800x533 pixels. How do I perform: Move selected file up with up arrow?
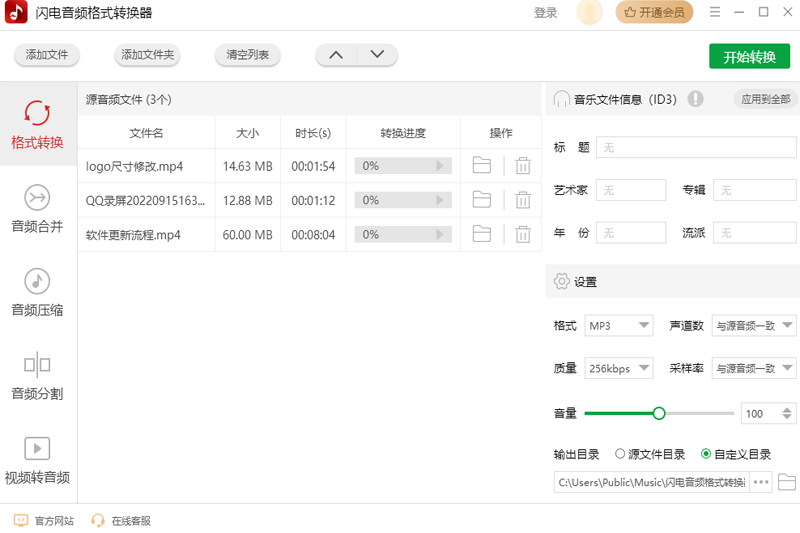point(336,55)
